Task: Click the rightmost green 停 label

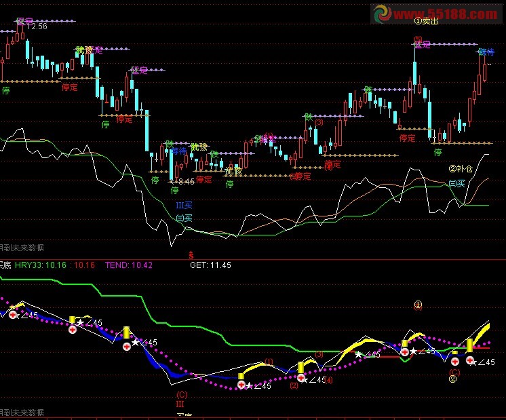Action: pyautogui.click(x=438, y=152)
